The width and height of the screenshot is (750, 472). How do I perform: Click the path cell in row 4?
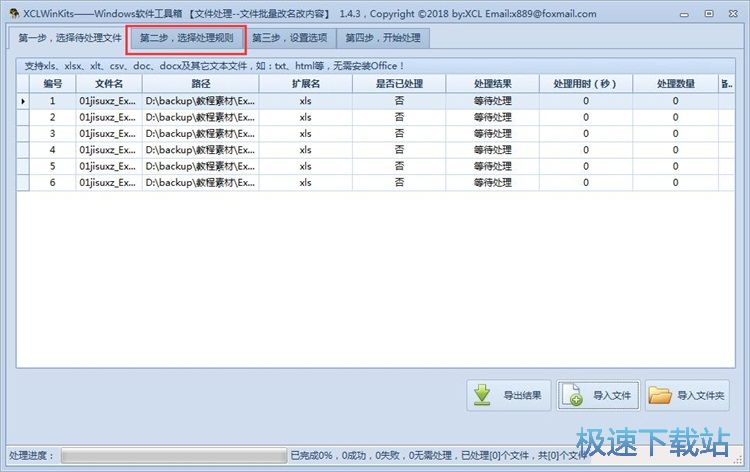click(200, 150)
